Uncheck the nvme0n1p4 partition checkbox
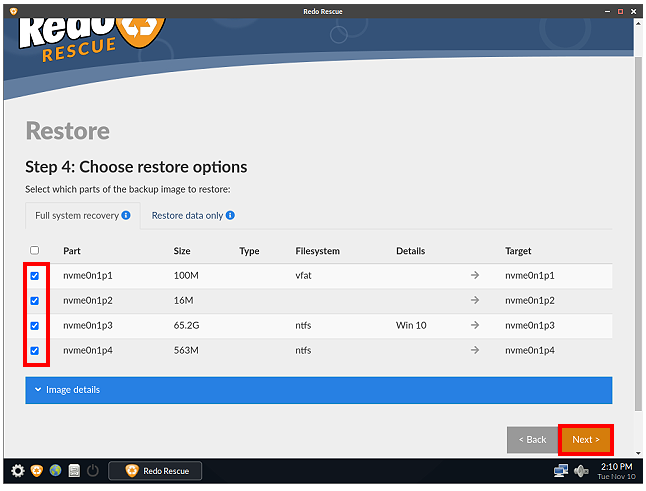 [x=35, y=351]
